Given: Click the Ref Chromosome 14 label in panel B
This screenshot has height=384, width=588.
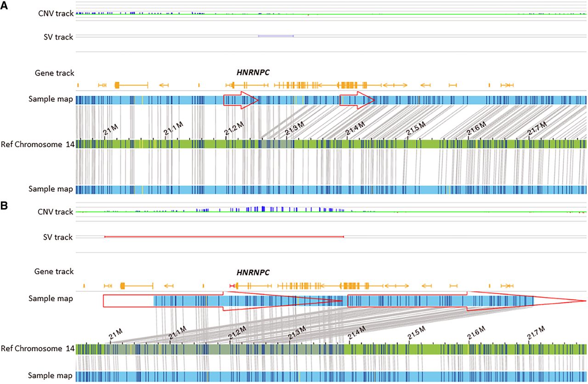Looking at the screenshot, I should click(38, 349).
